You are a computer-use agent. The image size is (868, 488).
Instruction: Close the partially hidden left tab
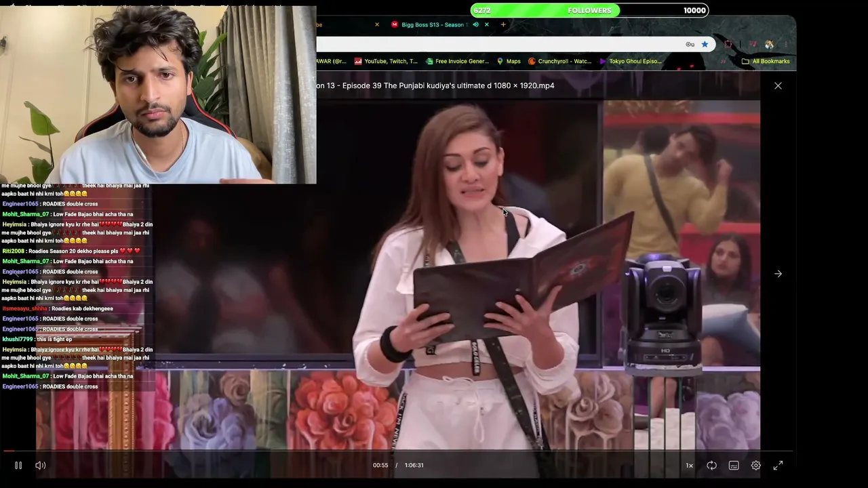(377, 24)
